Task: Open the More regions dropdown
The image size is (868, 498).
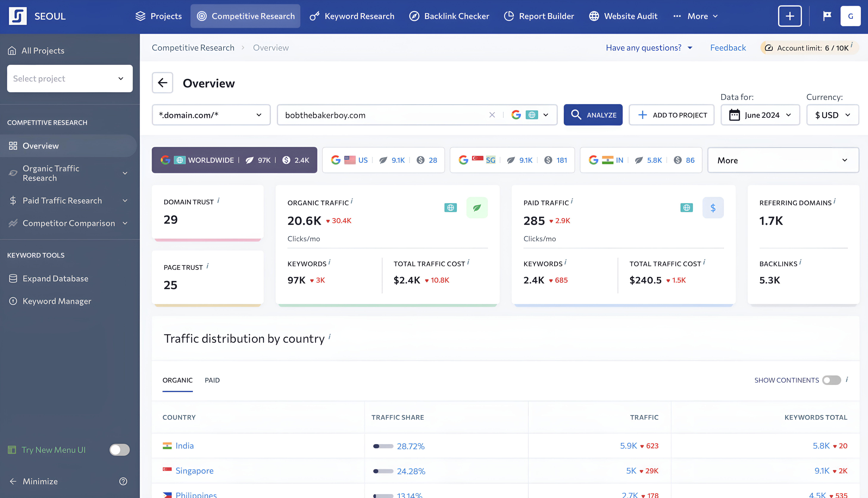Action: (783, 160)
